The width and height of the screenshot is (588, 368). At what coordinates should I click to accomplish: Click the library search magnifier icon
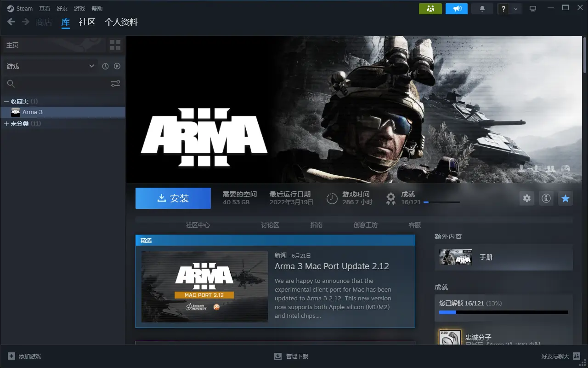11,84
